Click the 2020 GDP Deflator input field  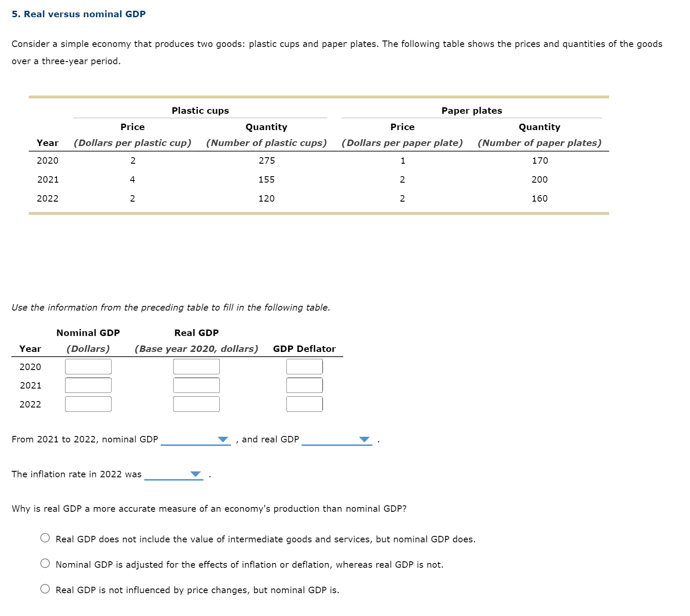pos(304,366)
